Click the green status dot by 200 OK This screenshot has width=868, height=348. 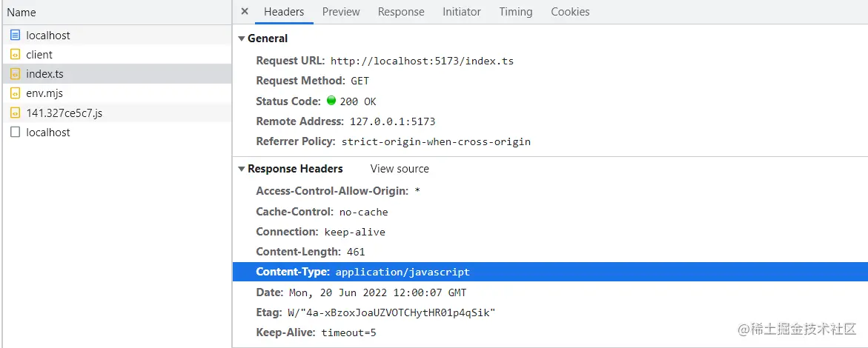point(331,101)
